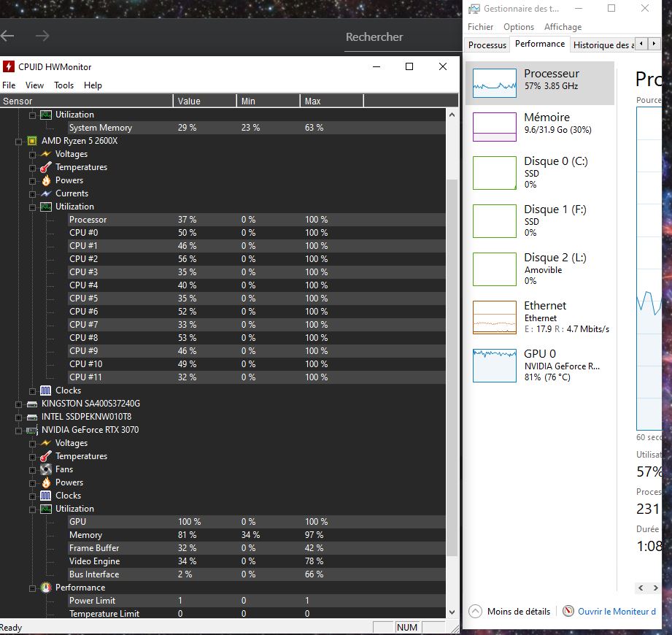Open the Ouvrir le Moniteur link
The image size is (672, 635).
617,612
